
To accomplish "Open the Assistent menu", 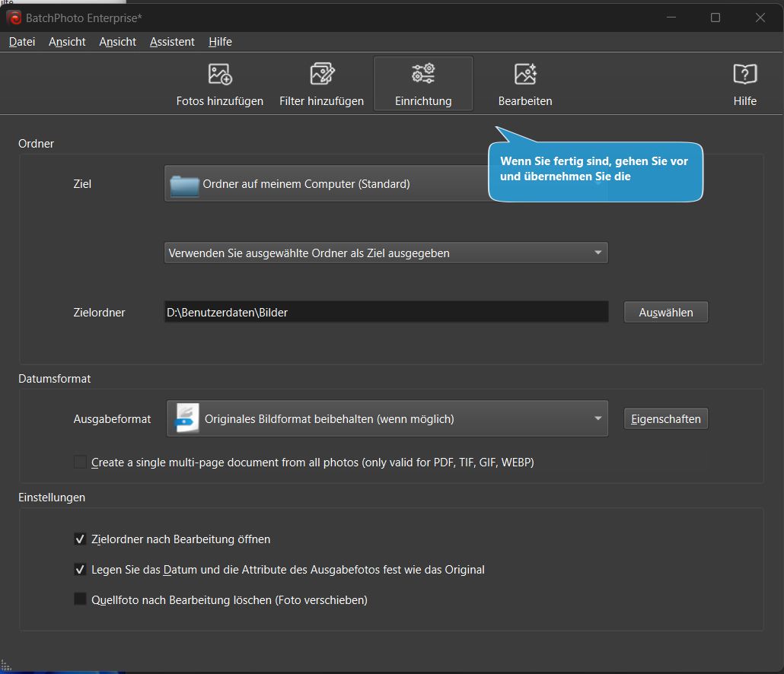I will pyautogui.click(x=172, y=42).
